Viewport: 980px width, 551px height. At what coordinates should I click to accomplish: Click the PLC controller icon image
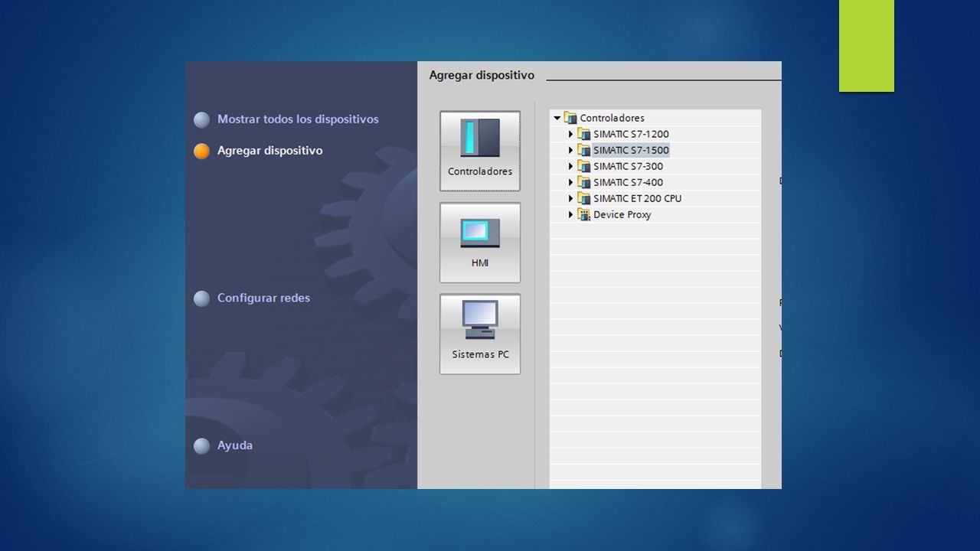(480, 138)
